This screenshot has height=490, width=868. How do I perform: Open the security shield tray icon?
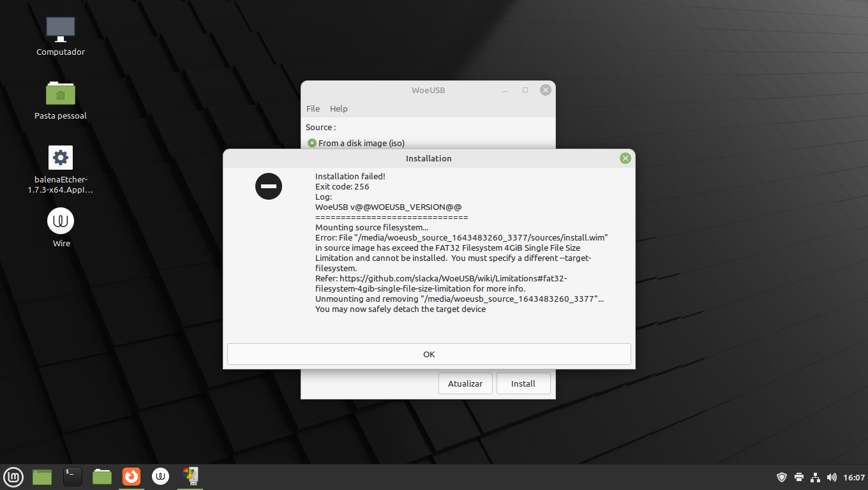tap(782, 477)
